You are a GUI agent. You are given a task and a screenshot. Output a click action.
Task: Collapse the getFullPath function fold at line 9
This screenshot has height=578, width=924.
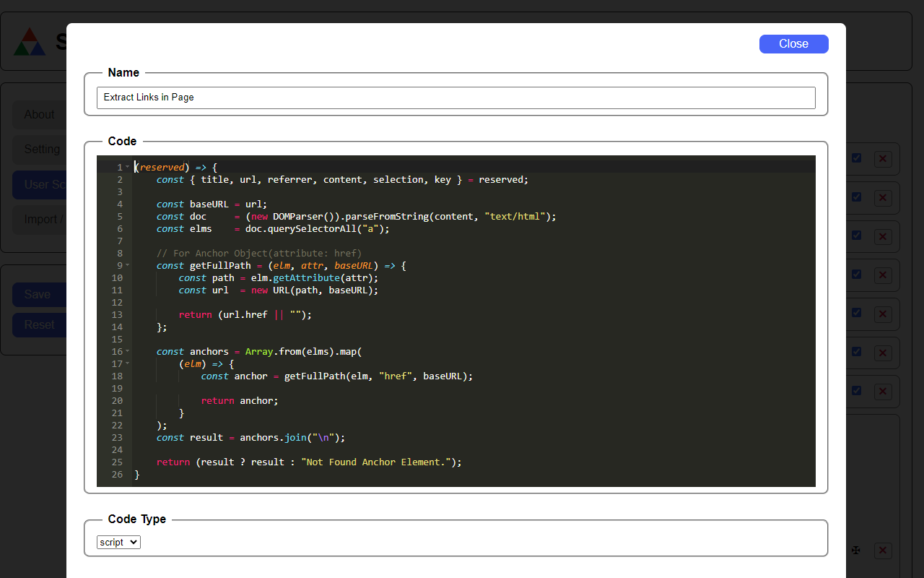[128, 265]
